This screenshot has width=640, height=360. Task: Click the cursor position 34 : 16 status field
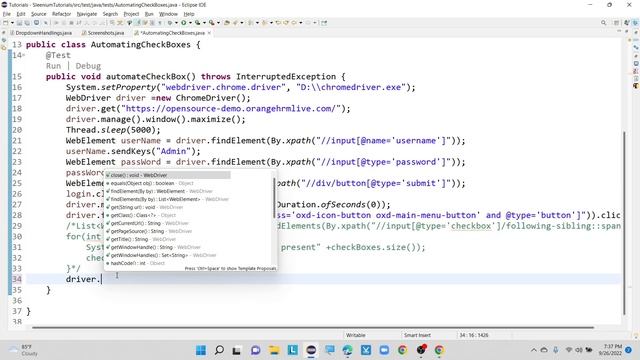click(473, 335)
